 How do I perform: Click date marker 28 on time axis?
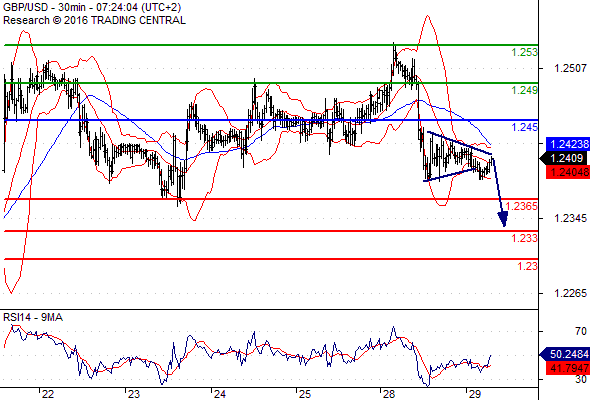[389, 394]
